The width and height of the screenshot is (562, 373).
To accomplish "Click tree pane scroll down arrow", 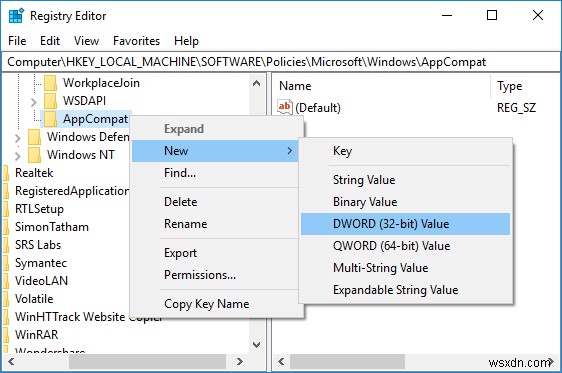I will point(257,345).
